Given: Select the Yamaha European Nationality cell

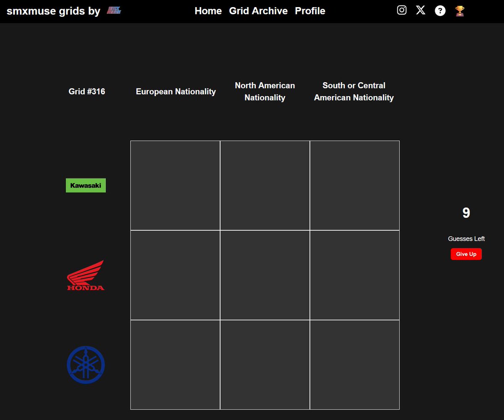Looking at the screenshot, I should 175,365.
